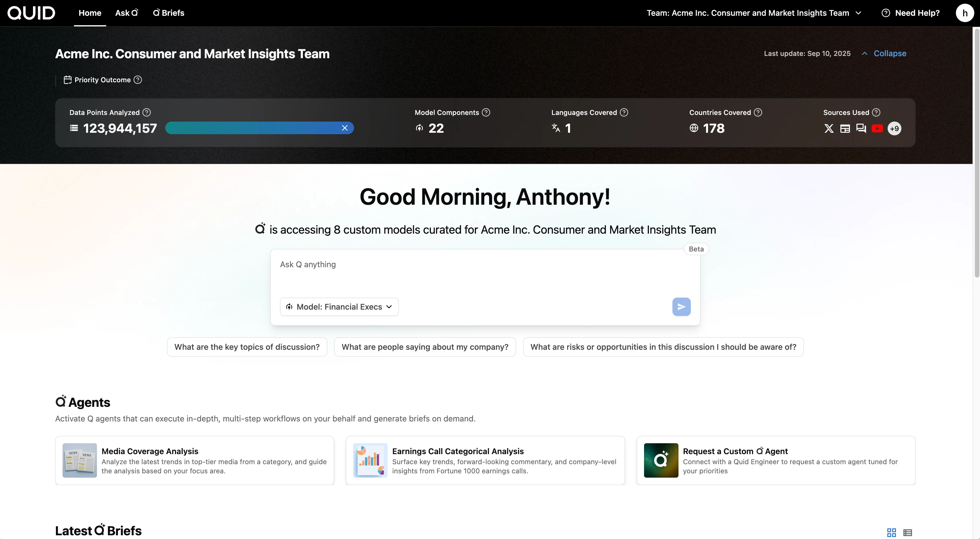Viewport: 980px width, 539px height.
Task: Click the X (Twitter) source icon
Action: tap(829, 128)
